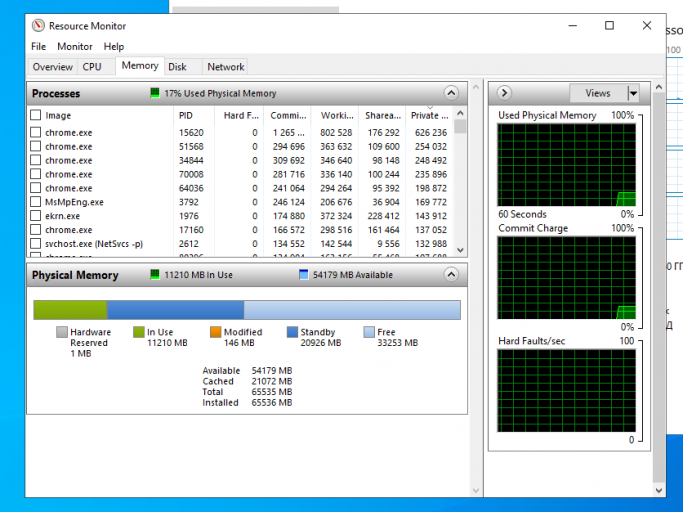Viewport: 683px width, 512px height.
Task: Select svchost.exe (NetSvcs -p) process name
Action: point(94,244)
